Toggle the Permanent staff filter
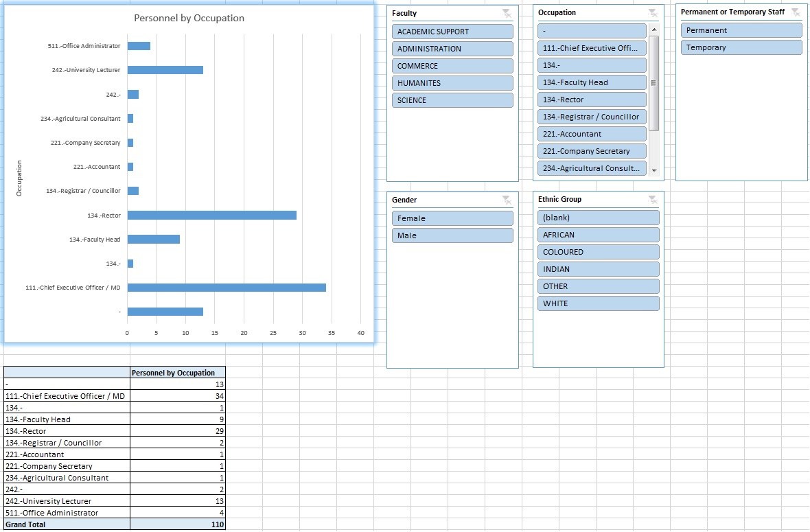The image size is (810, 532). tap(741, 30)
